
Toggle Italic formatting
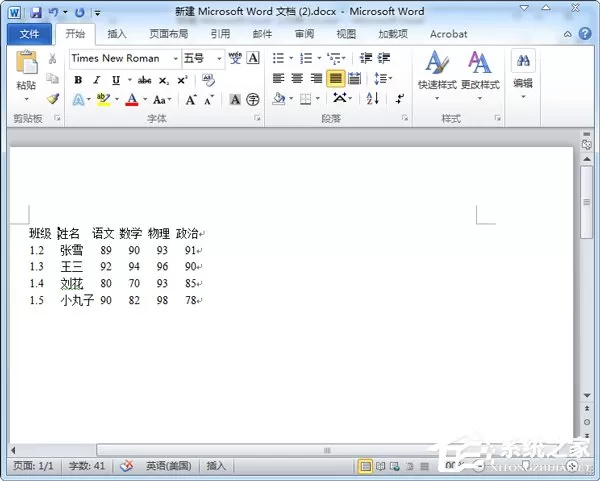97,80
